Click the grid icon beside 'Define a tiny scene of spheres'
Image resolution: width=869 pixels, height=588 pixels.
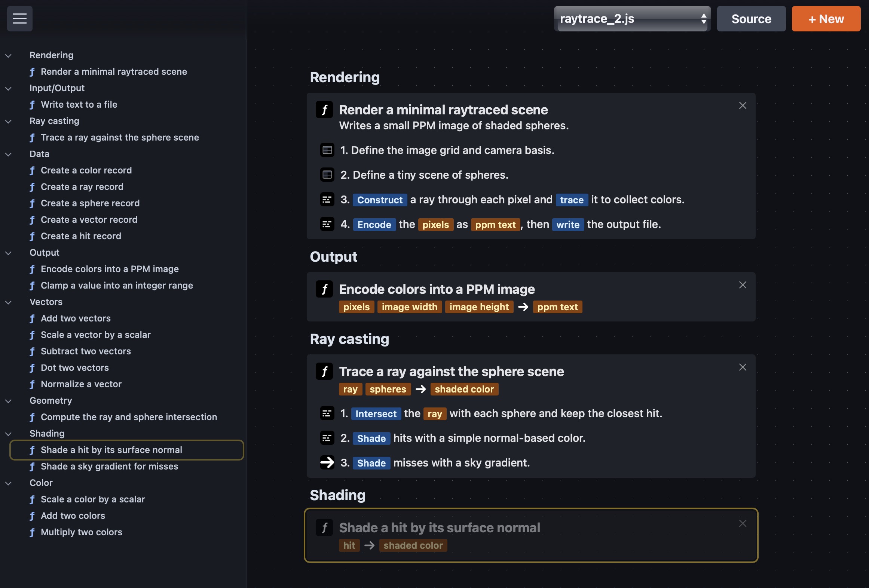[x=327, y=175]
